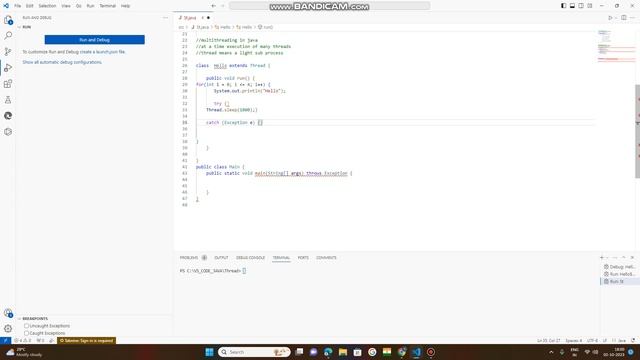Open the Run menu
The width and height of the screenshot is (640, 360).
click(90, 6)
